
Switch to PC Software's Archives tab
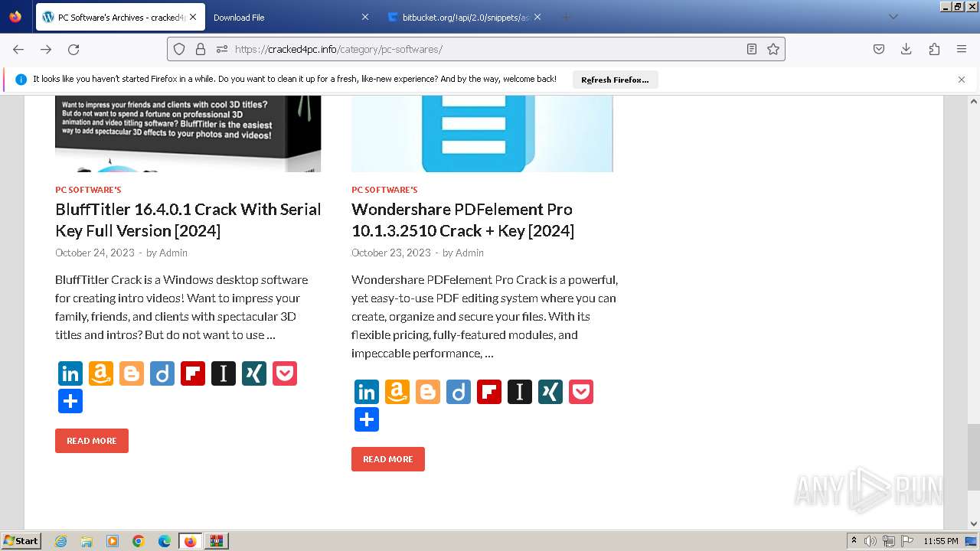(x=119, y=17)
